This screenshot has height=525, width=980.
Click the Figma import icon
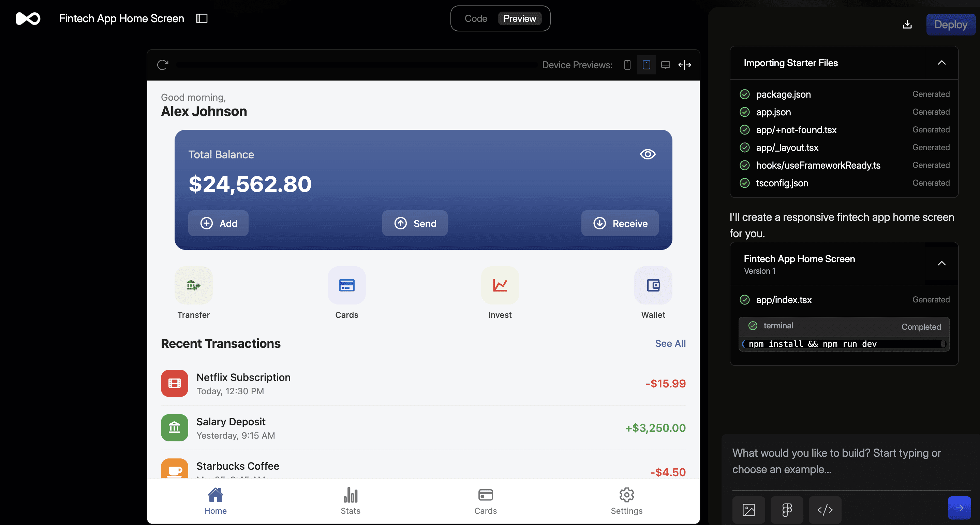pyautogui.click(x=787, y=509)
